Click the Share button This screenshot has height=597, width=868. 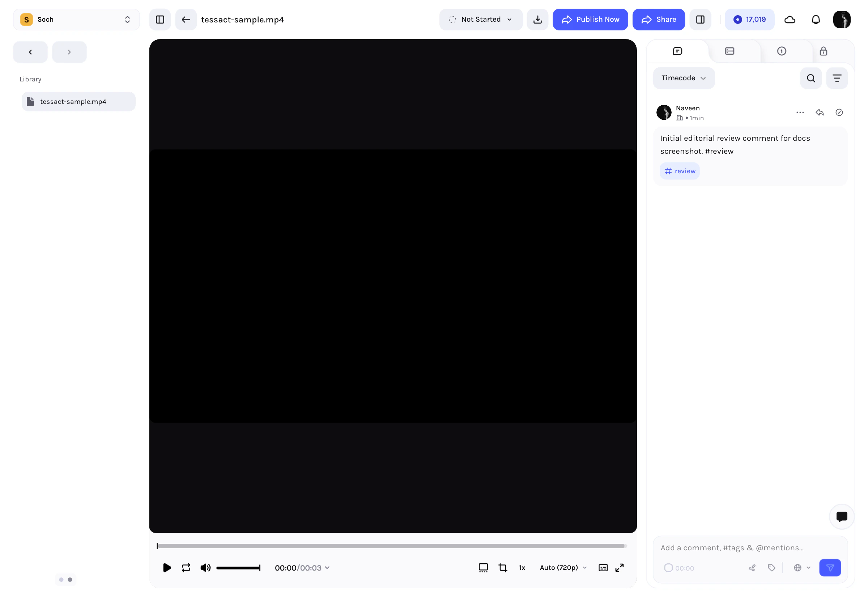tap(659, 20)
